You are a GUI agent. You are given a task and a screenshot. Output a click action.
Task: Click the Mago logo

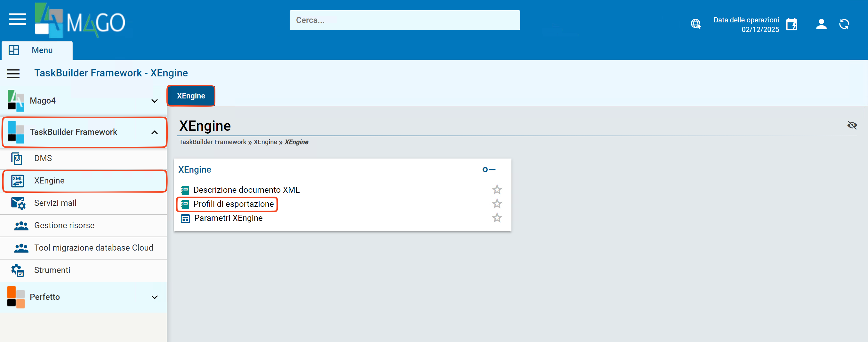(x=80, y=20)
